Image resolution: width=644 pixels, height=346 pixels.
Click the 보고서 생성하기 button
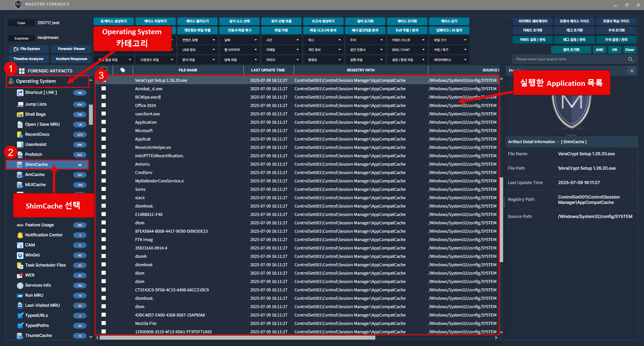pos(323,21)
